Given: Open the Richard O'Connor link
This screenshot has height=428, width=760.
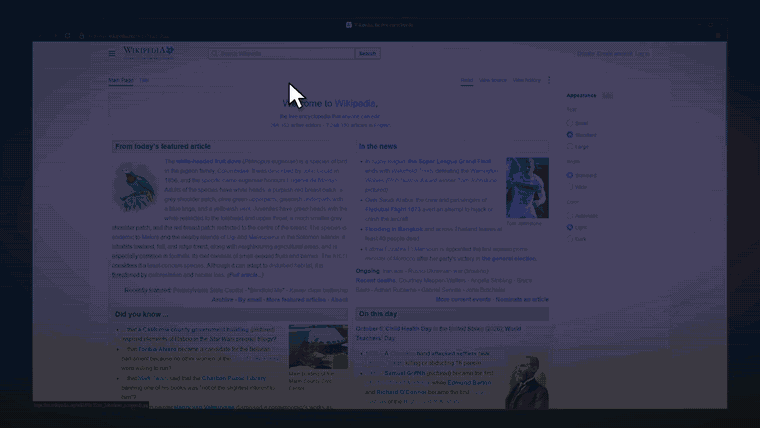Looking at the screenshot, I should pos(401,392).
